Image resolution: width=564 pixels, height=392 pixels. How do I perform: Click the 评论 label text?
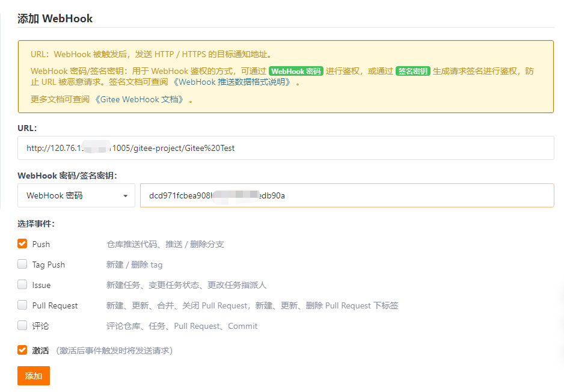pos(40,326)
